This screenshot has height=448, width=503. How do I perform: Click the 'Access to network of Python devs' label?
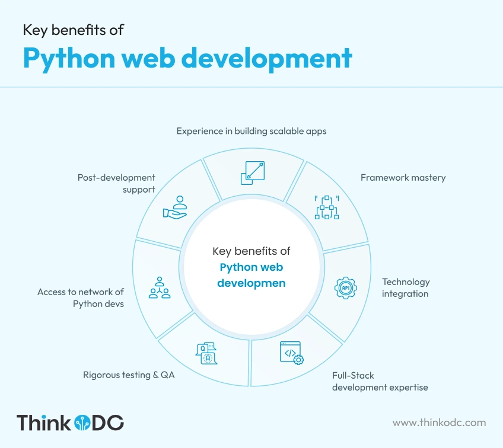[x=81, y=297]
